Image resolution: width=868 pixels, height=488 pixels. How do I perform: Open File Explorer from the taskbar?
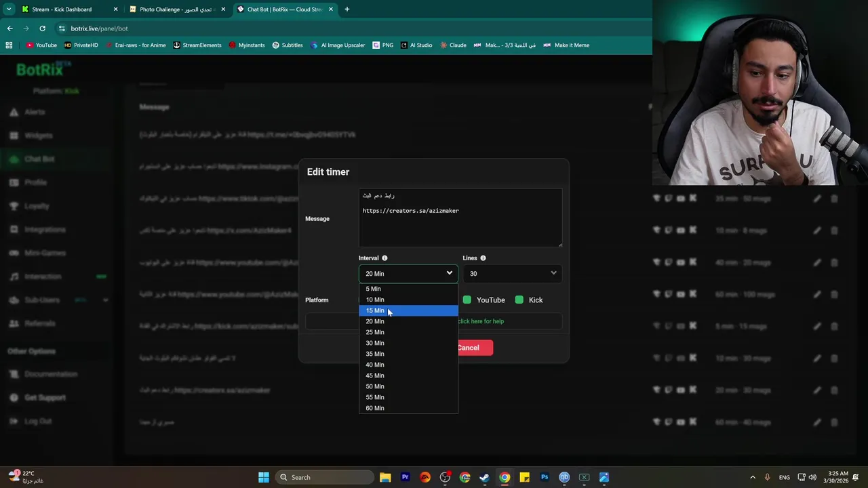385,477
